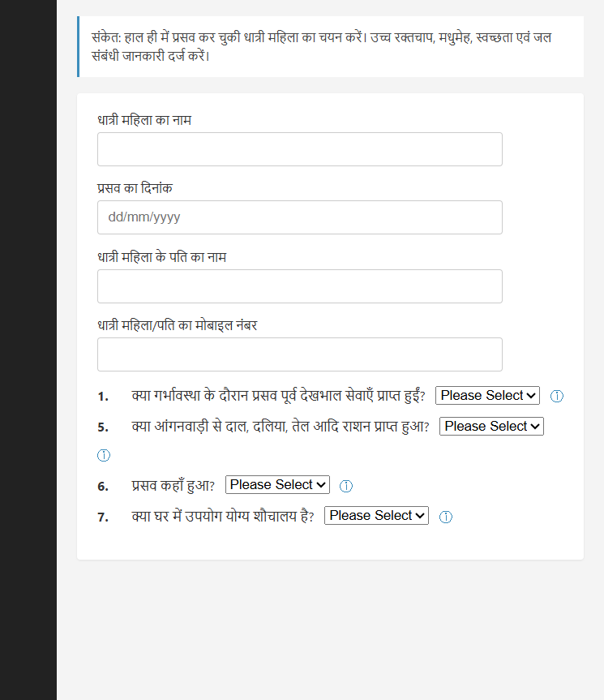
Task: Click the info icon below the ration question
Action: point(103,455)
